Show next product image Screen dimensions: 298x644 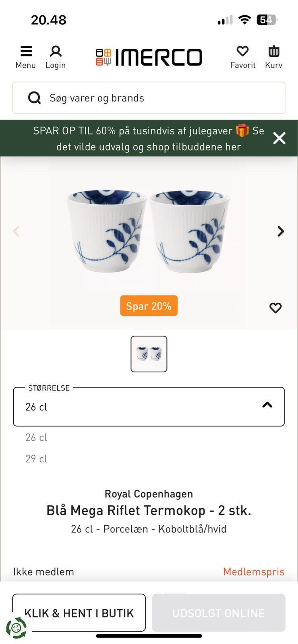point(281,231)
